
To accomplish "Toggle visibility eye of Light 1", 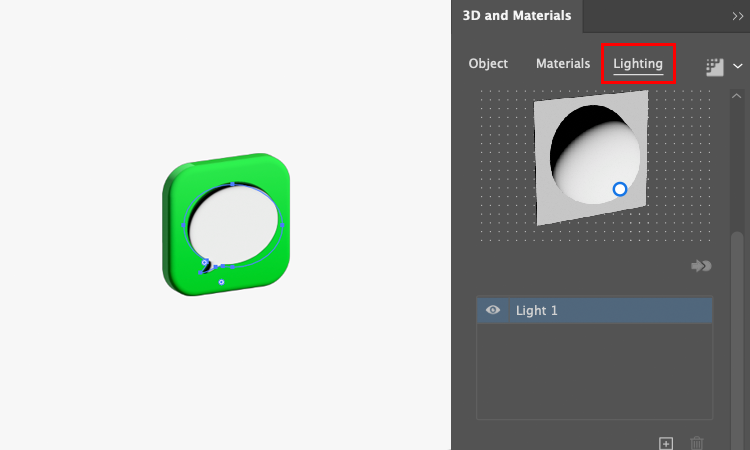I will click(x=493, y=310).
